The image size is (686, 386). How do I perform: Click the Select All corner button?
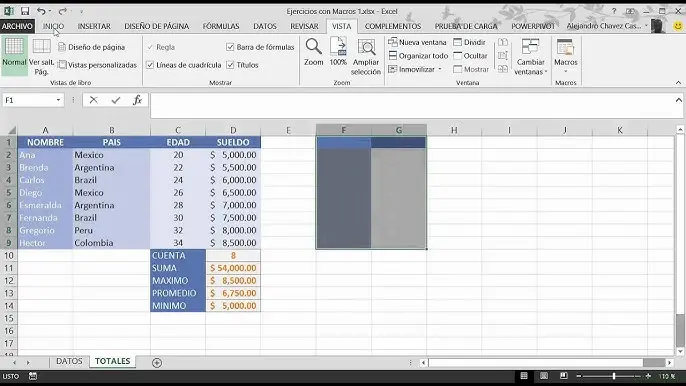(x=11, y=130)
